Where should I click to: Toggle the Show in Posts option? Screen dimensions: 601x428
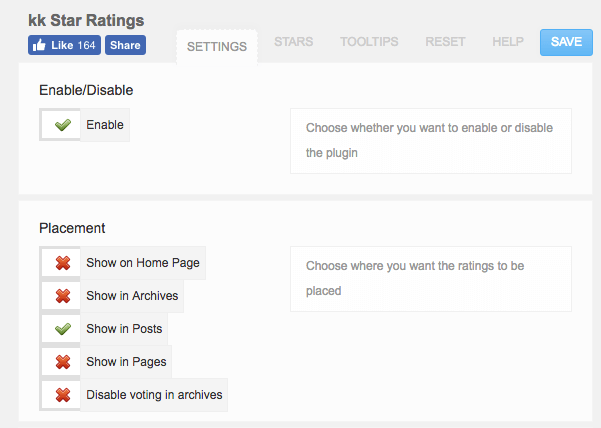click(124, 328)
